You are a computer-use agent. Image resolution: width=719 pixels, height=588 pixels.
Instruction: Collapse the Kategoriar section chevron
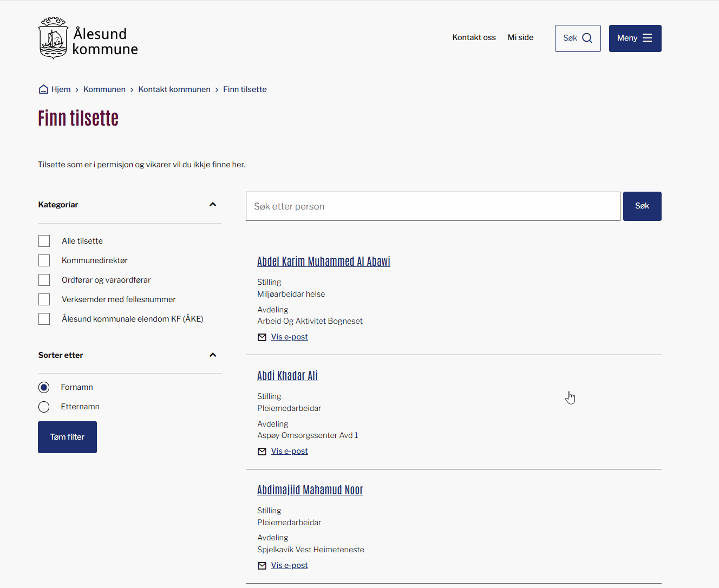pos(213,205)
